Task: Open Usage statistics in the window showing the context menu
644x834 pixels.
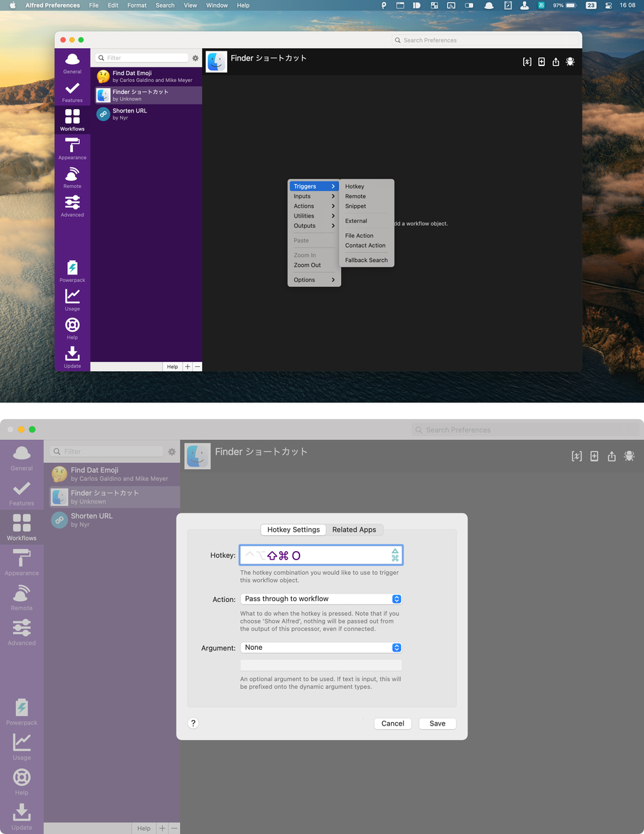Action: coord(72,300)
